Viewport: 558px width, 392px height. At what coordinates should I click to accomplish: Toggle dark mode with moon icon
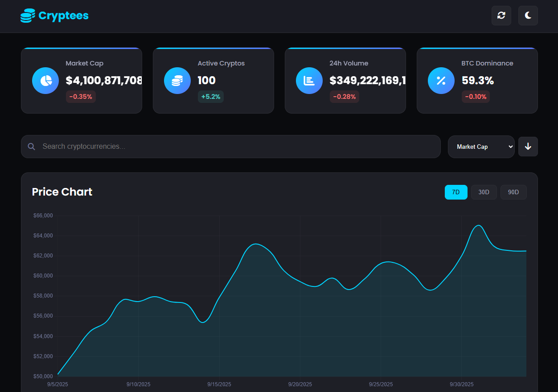tap(528, 16)
